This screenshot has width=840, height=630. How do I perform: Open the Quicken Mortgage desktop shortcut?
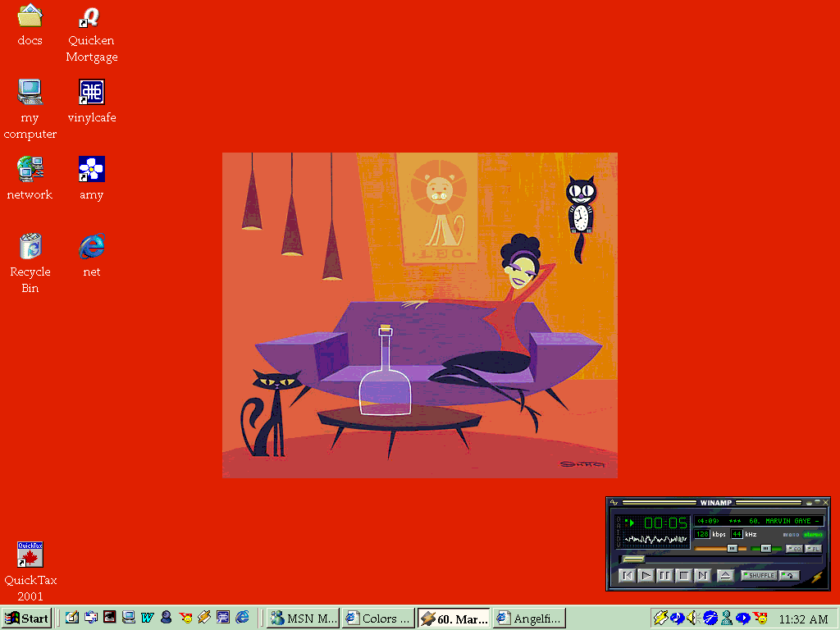pyautogui.click(x=91, y=18)
